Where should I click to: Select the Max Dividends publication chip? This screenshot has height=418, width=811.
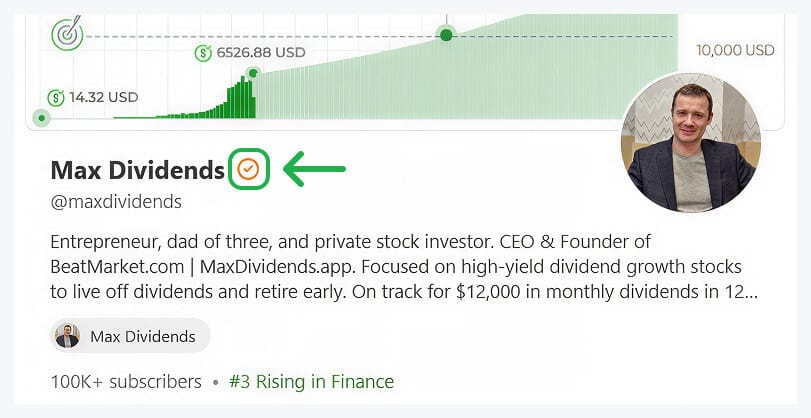tap(130, 336)
